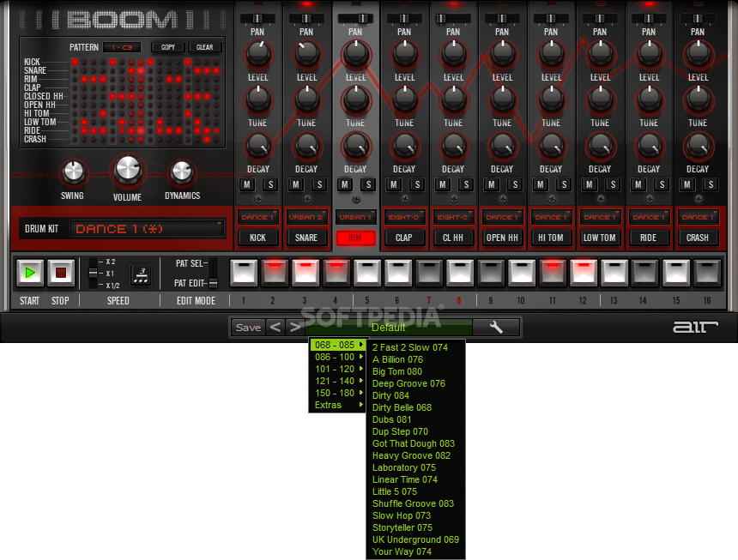Click the Crash channel decay knob
The height and width of the screenshot is (560, 738).
click(698, 145)
